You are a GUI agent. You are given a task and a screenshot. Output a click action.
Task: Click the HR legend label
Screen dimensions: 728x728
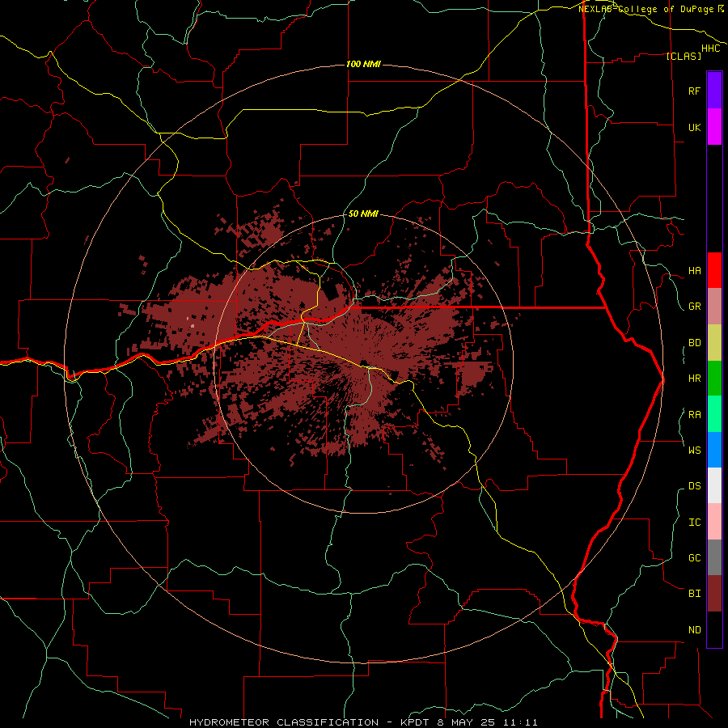tap(694, 379)
